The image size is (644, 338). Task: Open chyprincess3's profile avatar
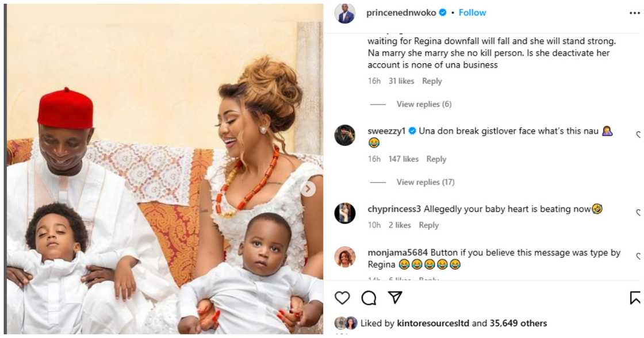(x=345, y=213)
